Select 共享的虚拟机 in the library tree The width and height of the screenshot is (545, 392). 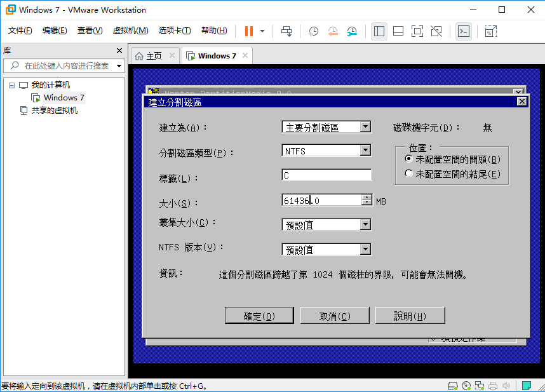(x=54, y=111)
